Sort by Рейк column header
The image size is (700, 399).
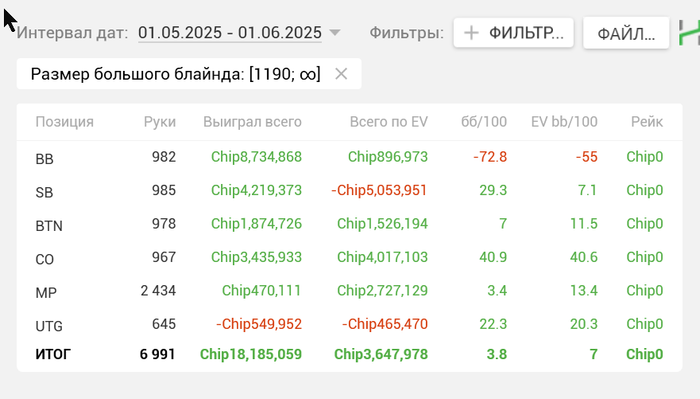click(647, 121)
